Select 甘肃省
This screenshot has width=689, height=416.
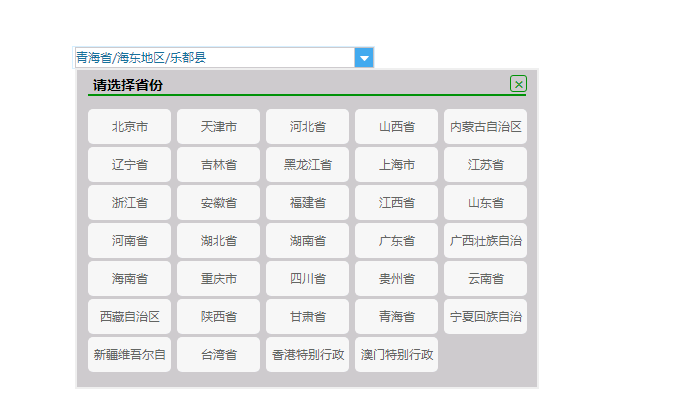pos(308,317)
